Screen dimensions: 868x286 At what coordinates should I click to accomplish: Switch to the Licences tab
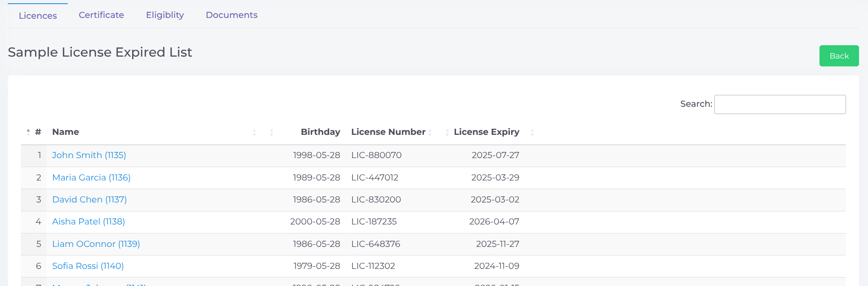(38, 15)
